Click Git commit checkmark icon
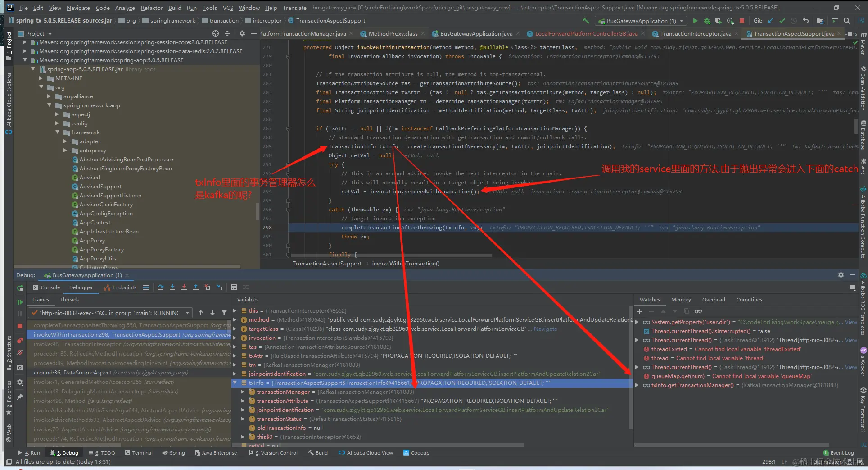868x470 pixels. [782, 21]
